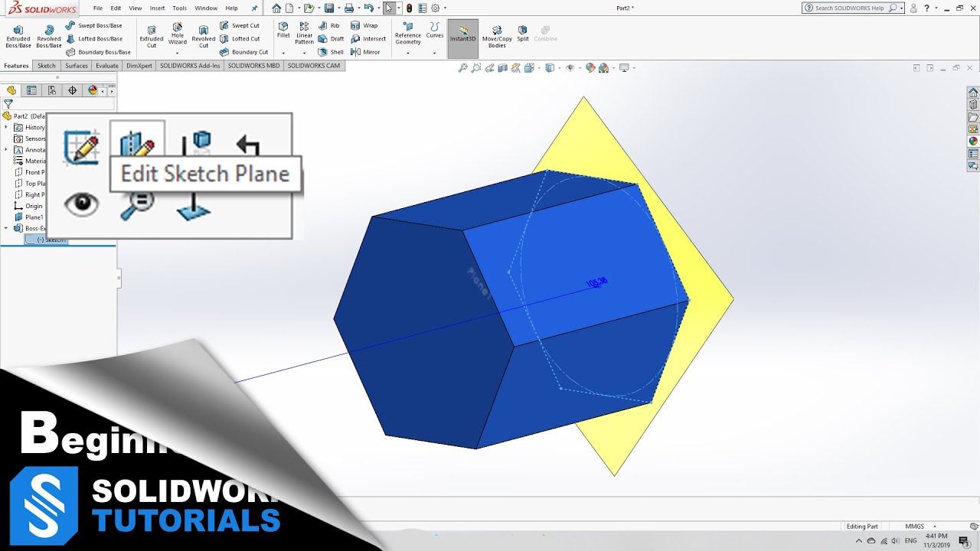Click the Undo icon
This screenshot has width=980, height=551.
point(369,8)
